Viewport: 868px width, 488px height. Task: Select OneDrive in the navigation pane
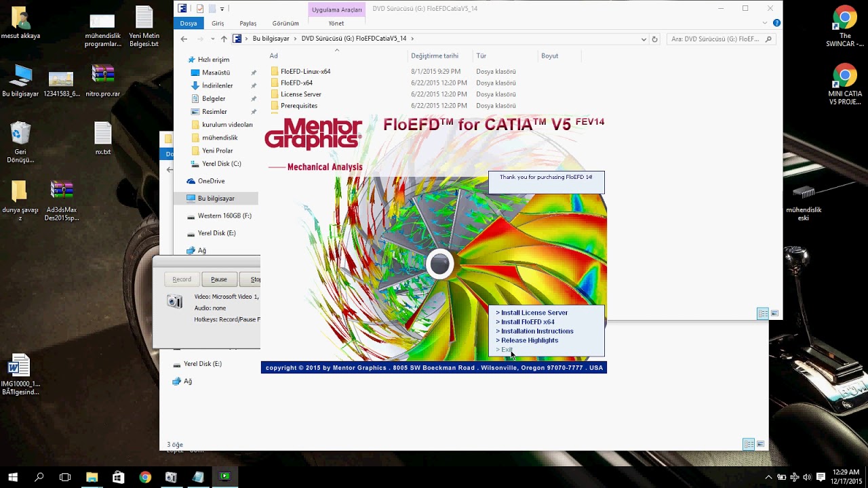click(x=211, y=181)
